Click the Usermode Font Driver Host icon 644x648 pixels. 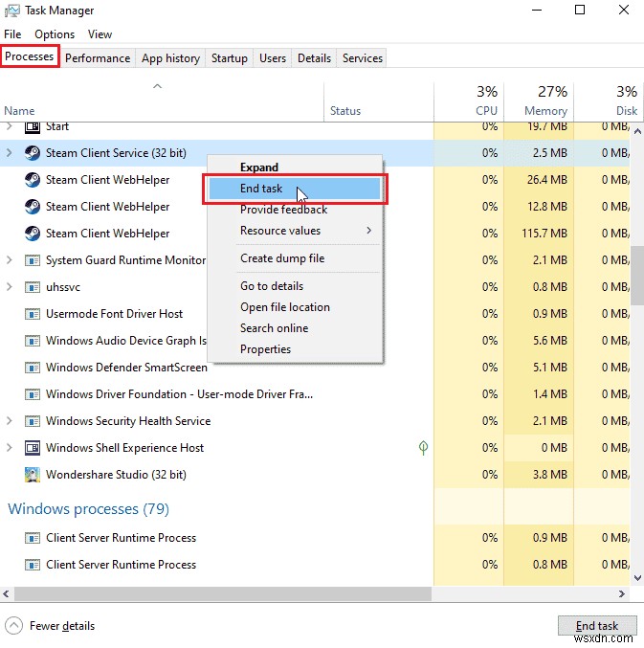point(32,313)
